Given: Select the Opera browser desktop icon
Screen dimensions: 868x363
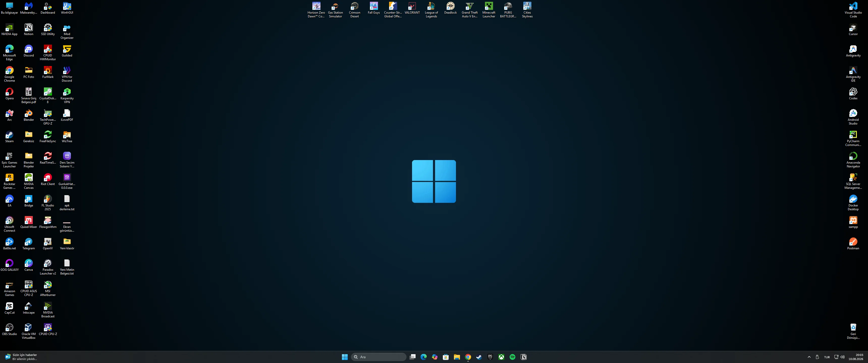Looking at the screenshot, I should [x=9, y=94].
